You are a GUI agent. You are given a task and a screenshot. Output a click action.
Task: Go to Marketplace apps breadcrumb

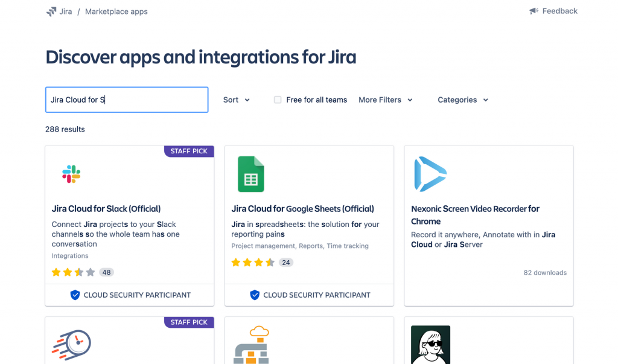pos(116,12)
